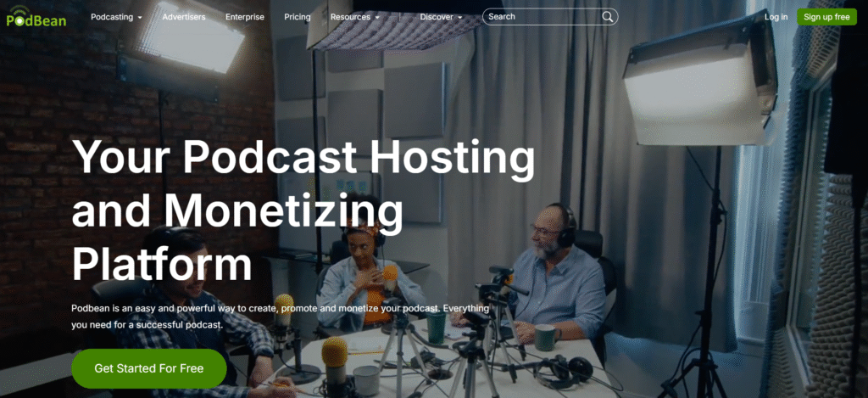The image size is (868, 398).
Task: Click the headline 'Your Podcast Hosting'
Action: point(303,157)
